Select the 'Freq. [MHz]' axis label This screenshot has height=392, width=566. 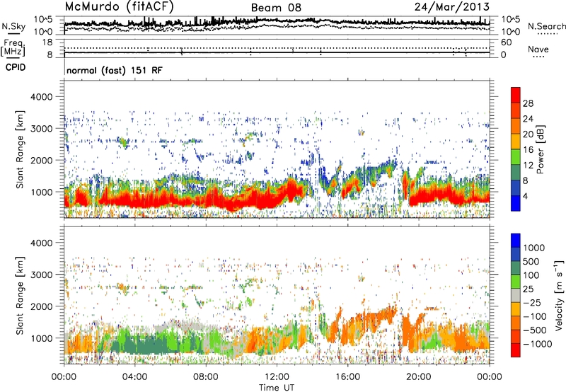click(13, 48)
